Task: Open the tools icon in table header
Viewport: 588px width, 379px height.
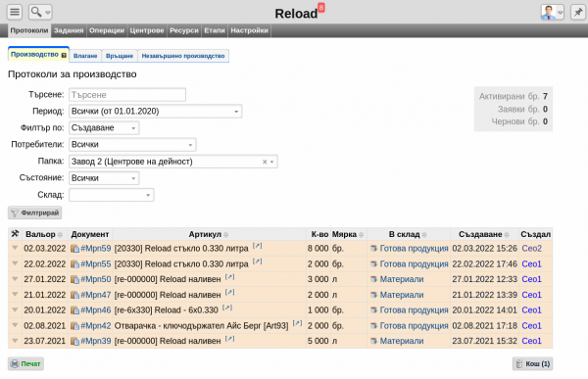Action: (x=15, y=234)
